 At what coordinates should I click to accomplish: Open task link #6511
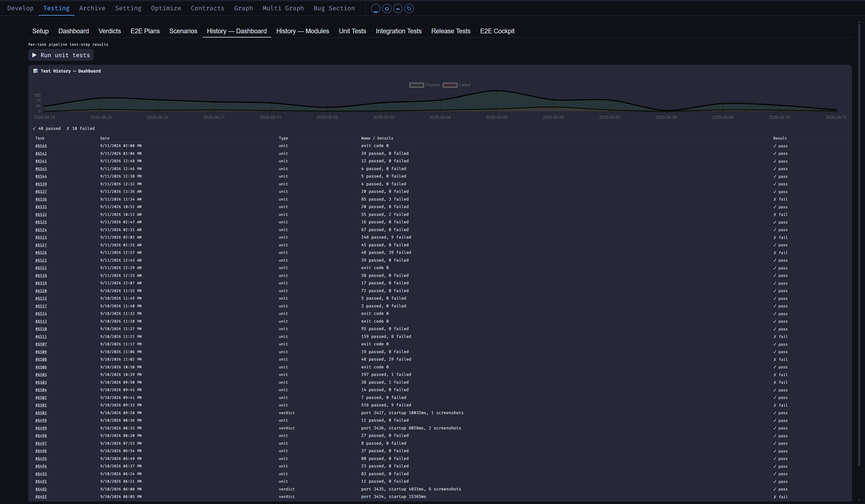(x=41, y=337)
